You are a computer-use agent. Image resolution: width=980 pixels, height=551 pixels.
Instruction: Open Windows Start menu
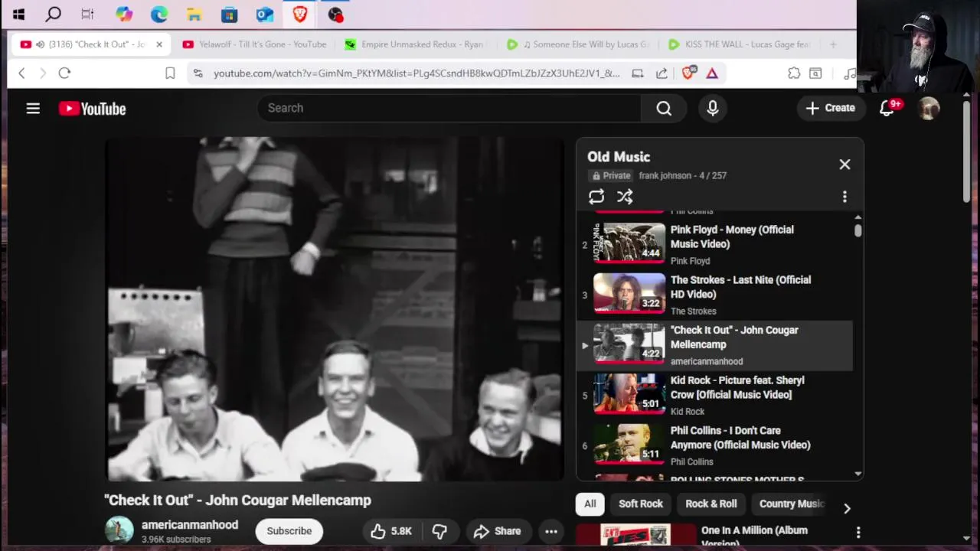18,14
